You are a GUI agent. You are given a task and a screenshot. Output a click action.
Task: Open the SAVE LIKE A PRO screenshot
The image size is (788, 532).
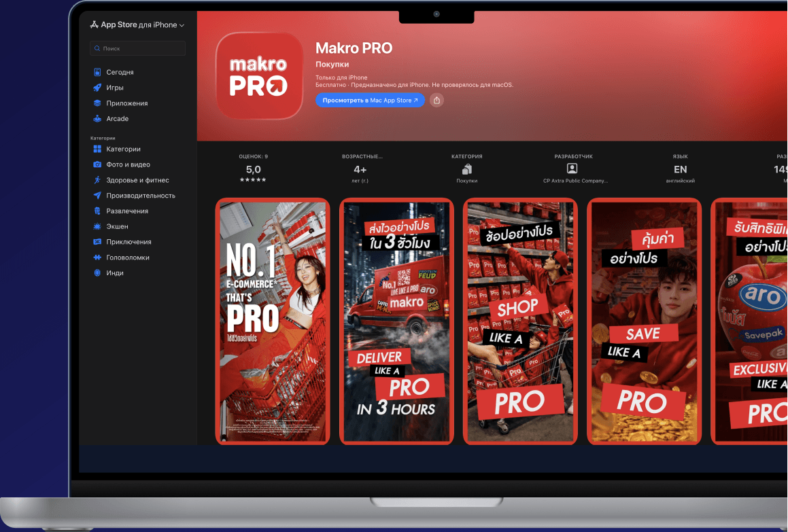[x=645, y=321]
